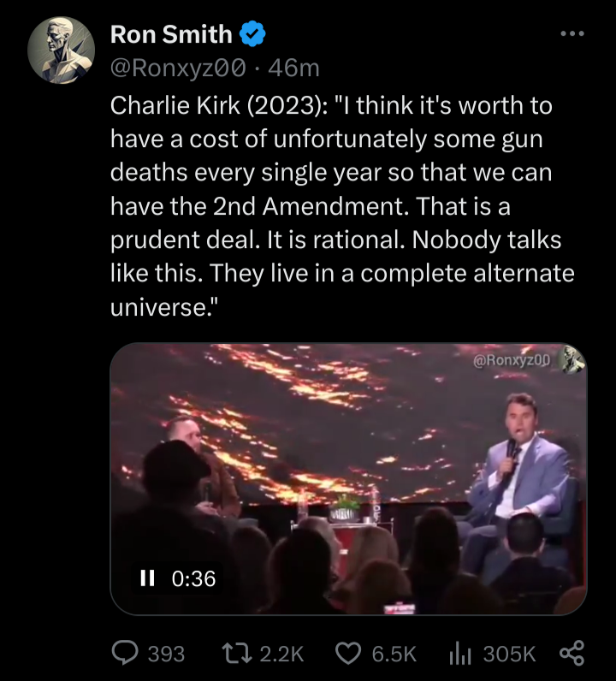Screen dimensions: 616x681
Task: Click the 2.2K reposts count
Action: click(x=281, y=654)
